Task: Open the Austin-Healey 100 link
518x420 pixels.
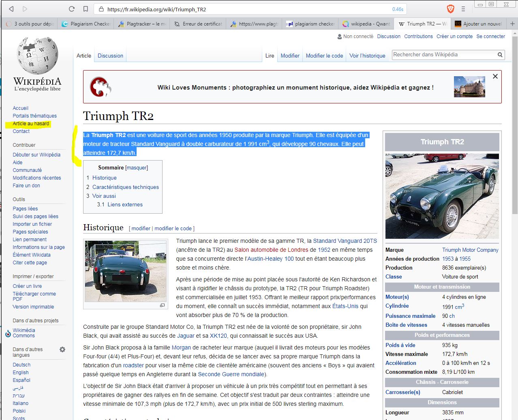Action: point(270,259)
